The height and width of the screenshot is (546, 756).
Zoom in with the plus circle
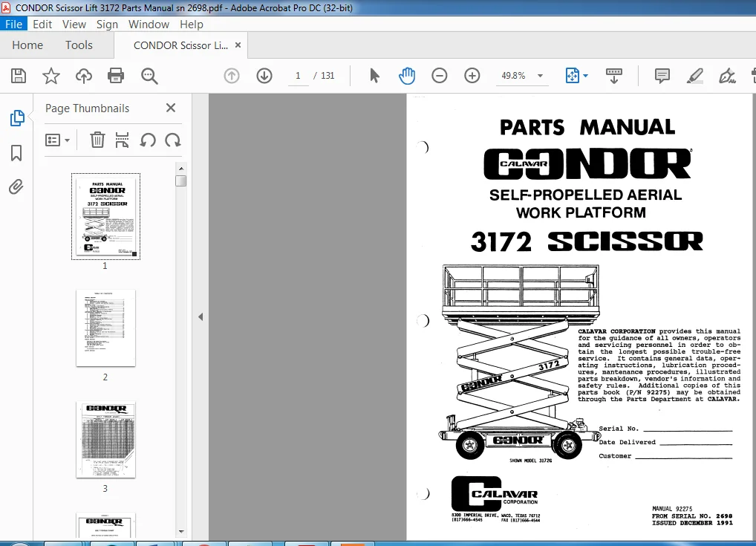coord(472,76)
